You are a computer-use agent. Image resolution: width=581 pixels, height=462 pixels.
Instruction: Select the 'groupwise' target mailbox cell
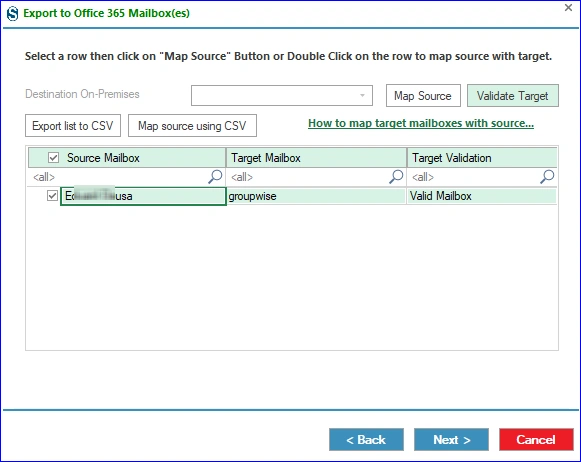pyautogui.click(x=316, y=196)
